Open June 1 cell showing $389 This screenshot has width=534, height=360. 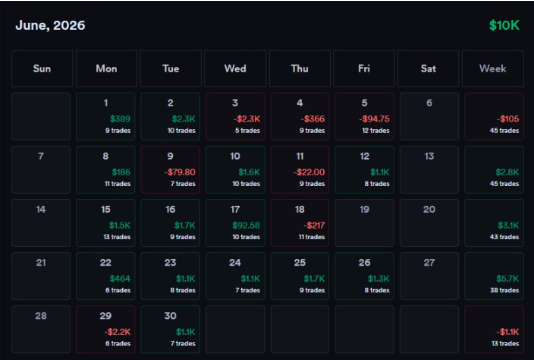(x=106, y=116)
